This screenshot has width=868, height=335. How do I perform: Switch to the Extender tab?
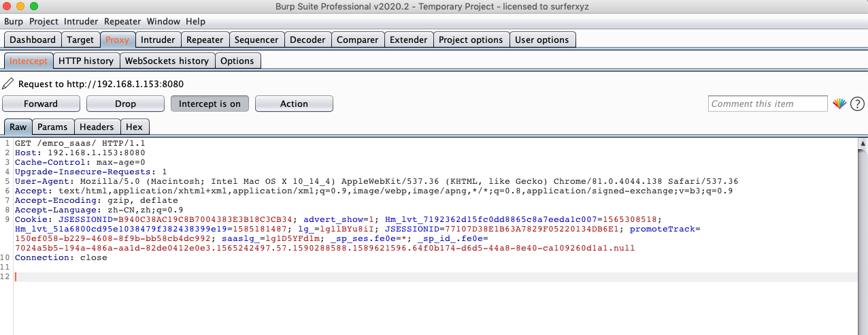point(408,39)
